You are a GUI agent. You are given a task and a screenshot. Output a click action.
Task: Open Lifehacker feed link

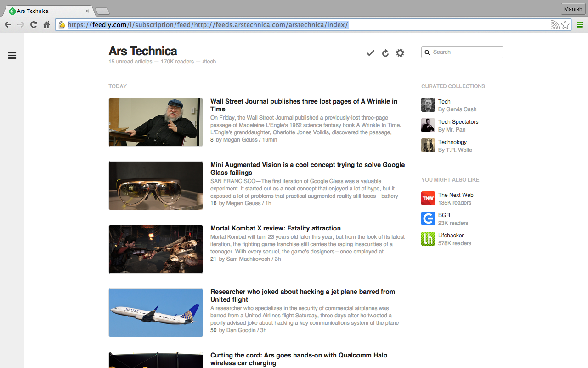pyautogui.click(x=451, y=236)
